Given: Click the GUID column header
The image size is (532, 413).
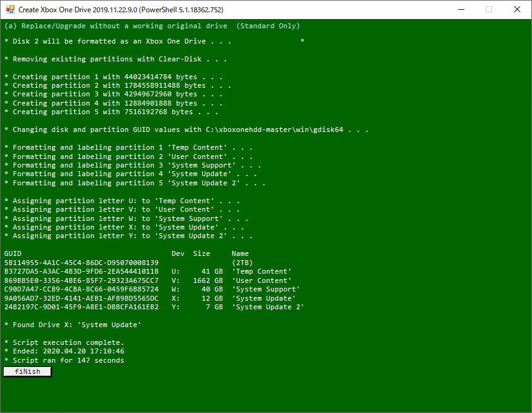Looking at the screenshot, I should click(13, 254).
